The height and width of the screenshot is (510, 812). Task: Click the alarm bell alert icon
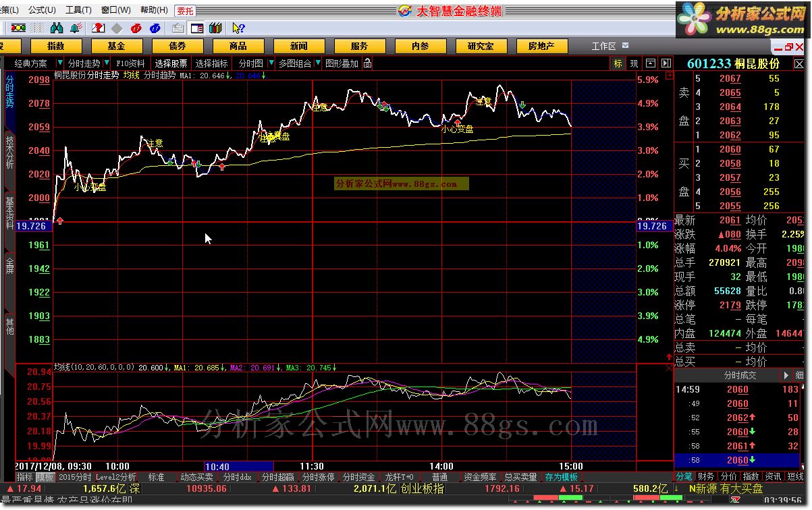76,28
